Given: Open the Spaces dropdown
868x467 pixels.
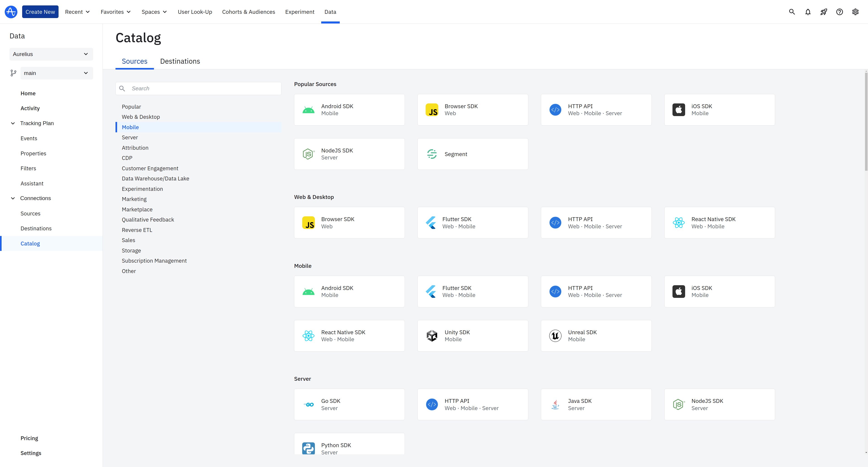Looking at the screenshot, I should 154,12.
